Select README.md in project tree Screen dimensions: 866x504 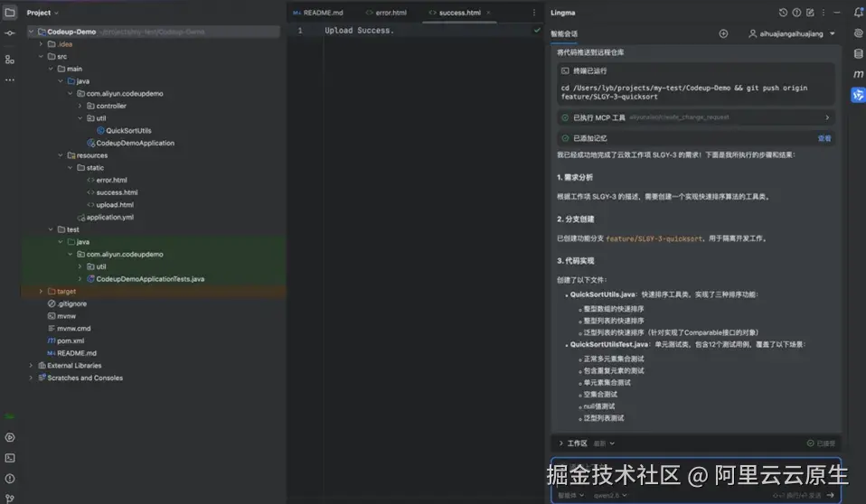point(76,353)
